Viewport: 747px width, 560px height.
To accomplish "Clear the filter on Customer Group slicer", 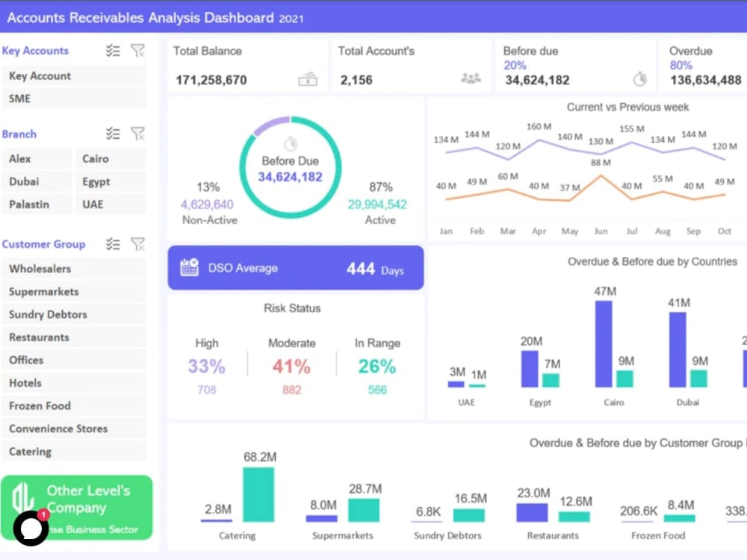I will [138, 245].
